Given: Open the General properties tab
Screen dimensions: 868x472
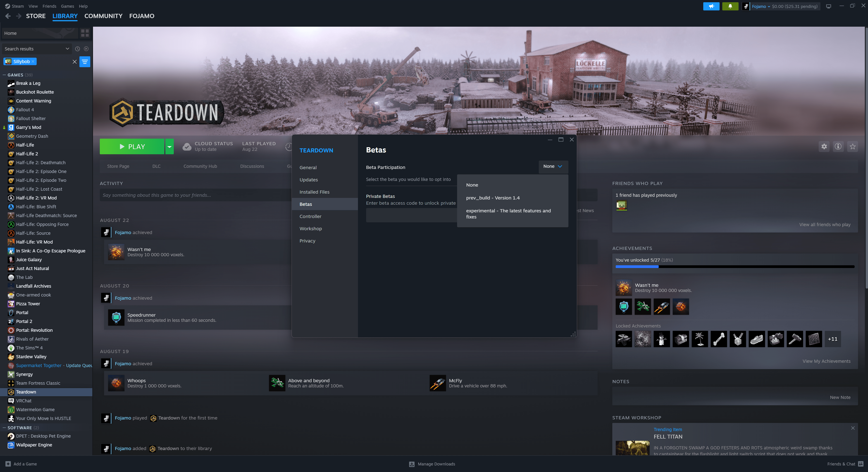Looking at the screenshot, I should [324, 167].
